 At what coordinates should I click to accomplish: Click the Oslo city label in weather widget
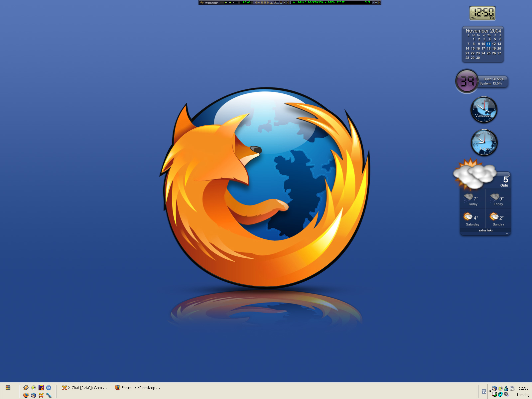(504, 185)
